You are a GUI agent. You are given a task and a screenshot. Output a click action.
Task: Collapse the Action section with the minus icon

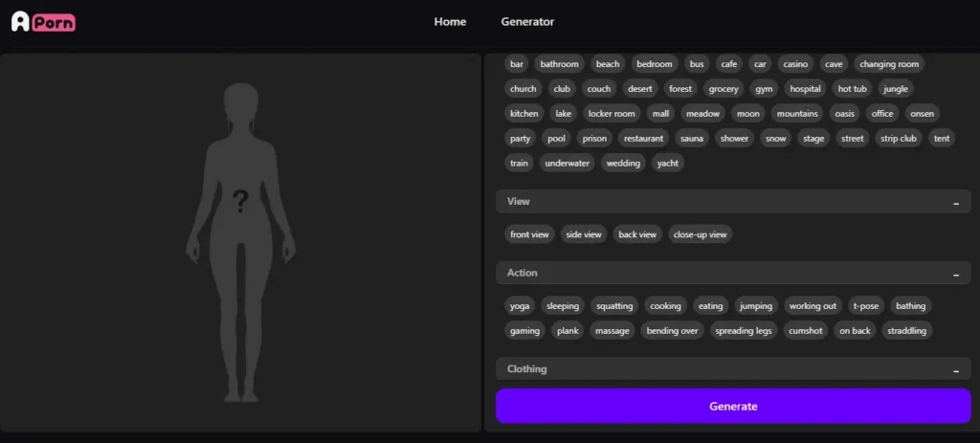956,275
